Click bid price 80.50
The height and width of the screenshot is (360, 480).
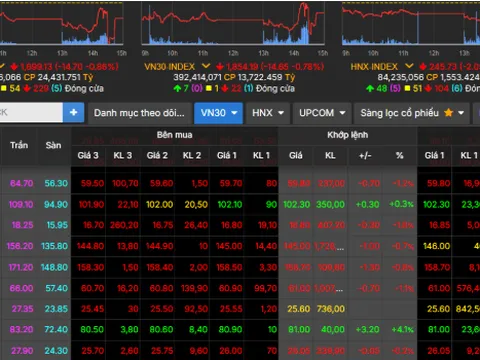[x=92, y=330]
